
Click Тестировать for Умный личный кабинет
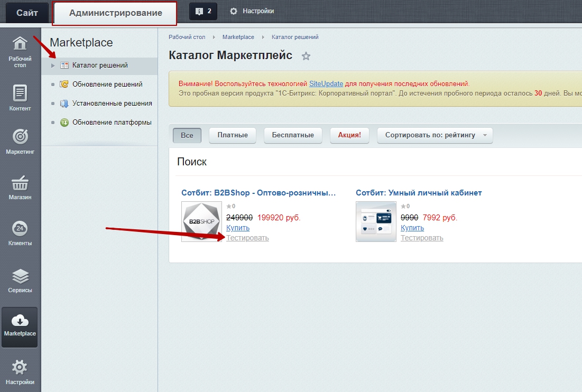coord(422,238)
